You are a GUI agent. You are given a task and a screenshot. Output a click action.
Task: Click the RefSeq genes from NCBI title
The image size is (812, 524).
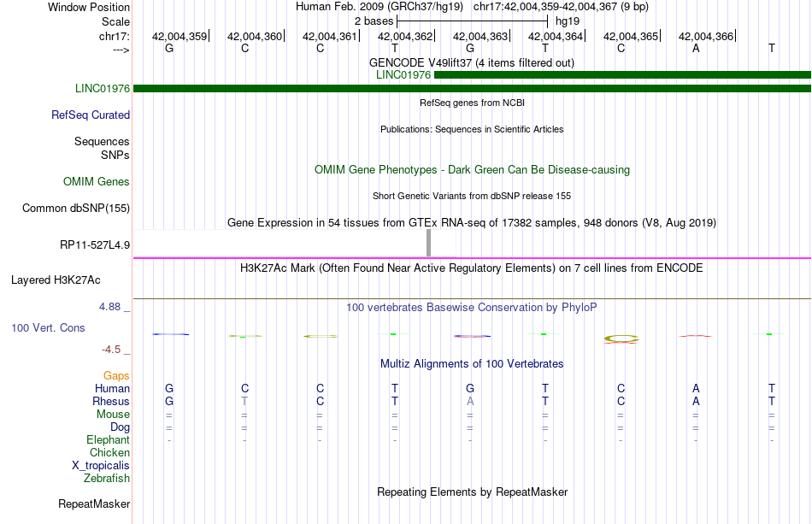pyautogui.click(x=473, y=103)
